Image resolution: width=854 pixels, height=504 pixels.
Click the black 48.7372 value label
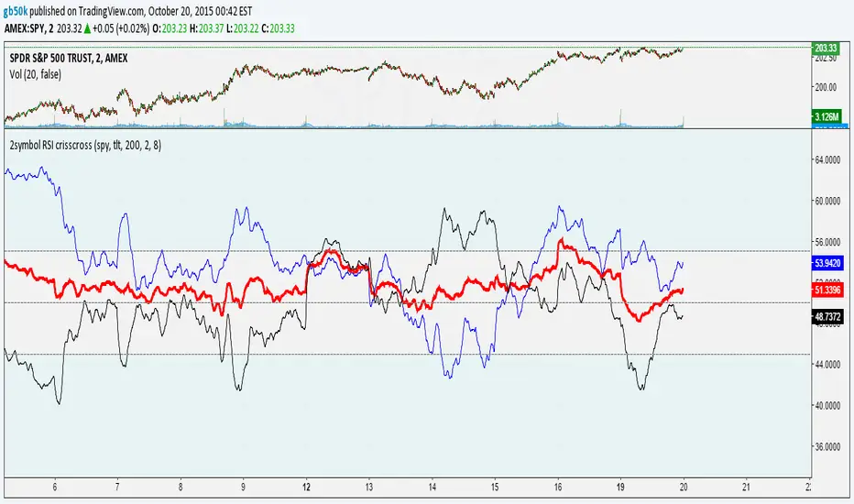coord(827,316)
